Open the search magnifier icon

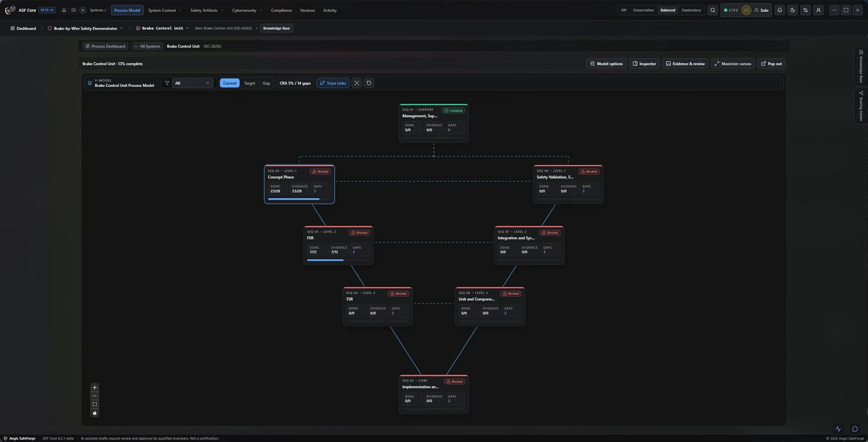713,10
